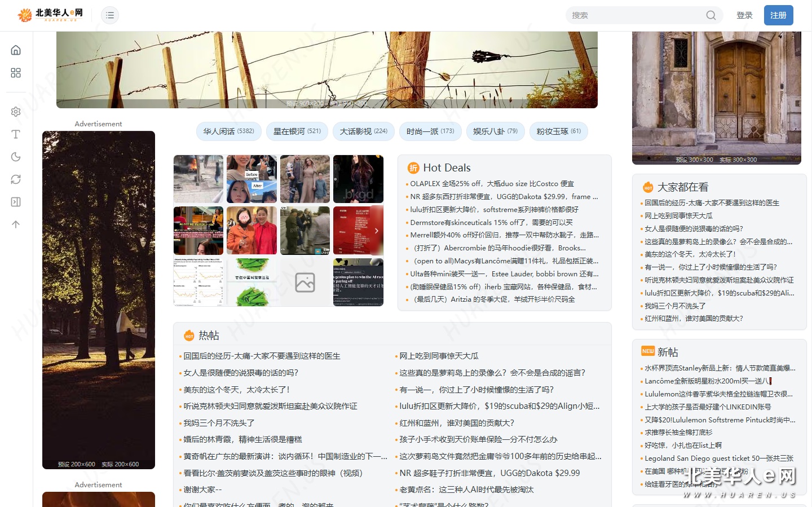Toggle the sidebar layout panel icon
This screenshot has width=812, height=507.
coord(16,202)
